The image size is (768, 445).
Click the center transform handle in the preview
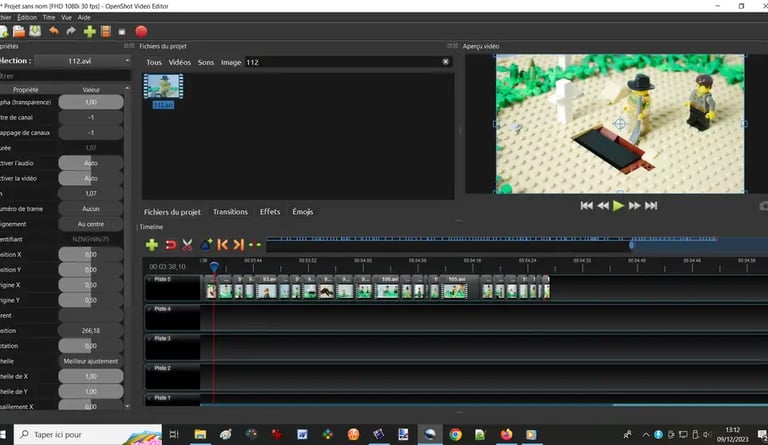[620, 123]
